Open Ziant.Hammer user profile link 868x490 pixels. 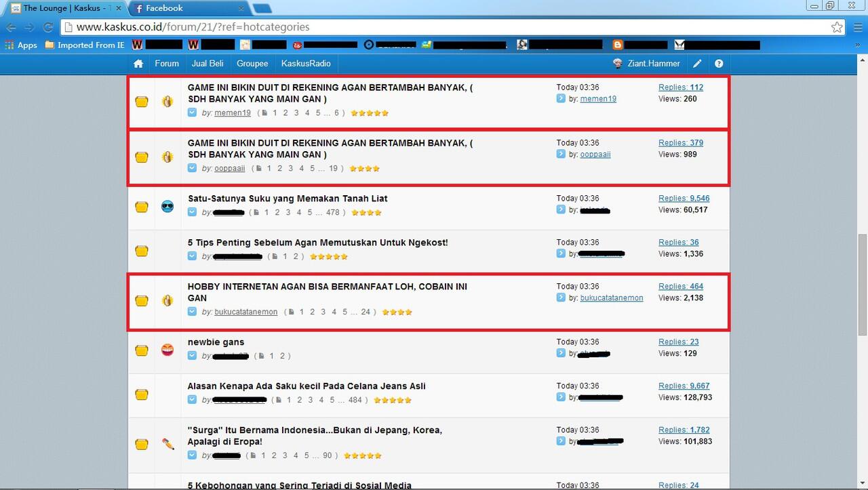click(x=654, y=64)
